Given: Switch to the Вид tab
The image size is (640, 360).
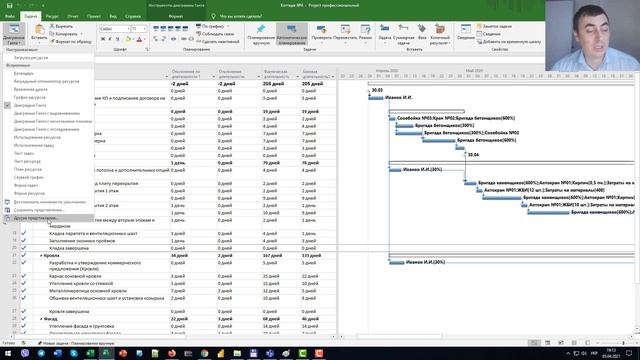Looking at the screenshot, I should (x=113, y=16).
